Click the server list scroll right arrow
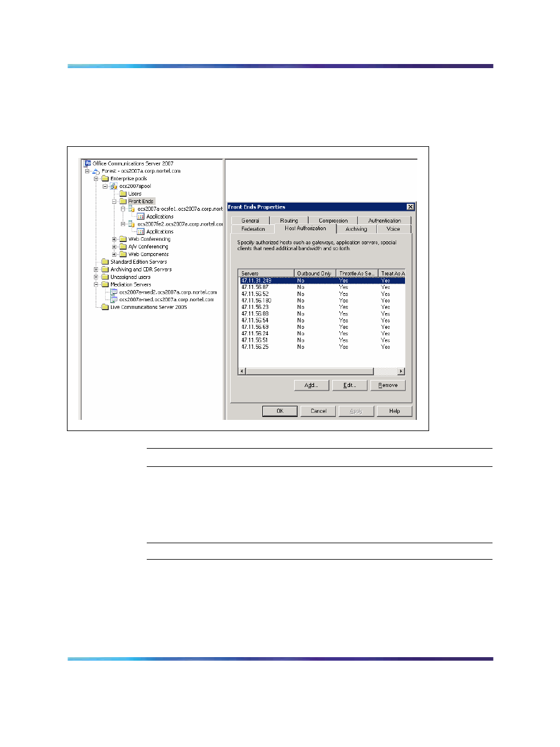 402,371
